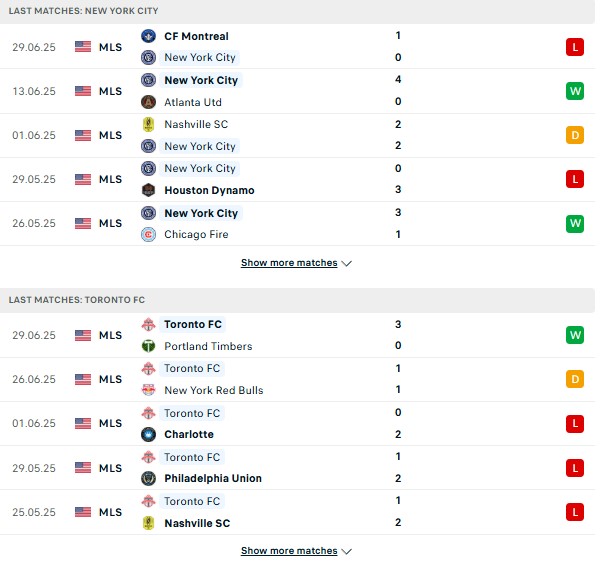Click the Philadelphia Union team crest
The width and height of the screenshot is (603, 567).
pos(148,478)
